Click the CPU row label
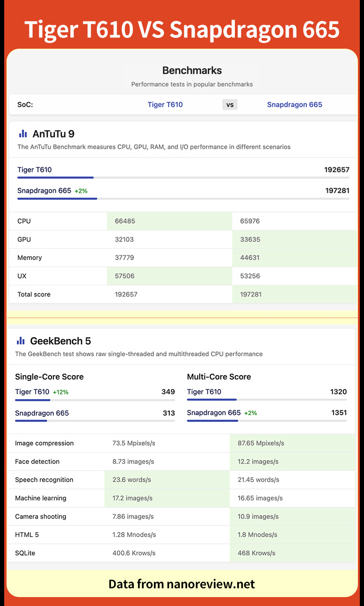Screen dimensions: 364x606 tap(24, 221)
